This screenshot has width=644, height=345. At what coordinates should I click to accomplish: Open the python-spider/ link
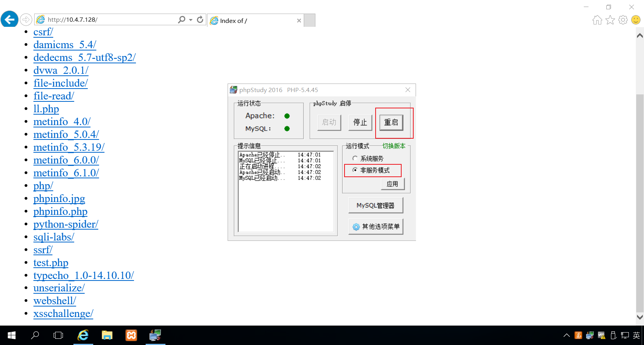click(66, 224)
